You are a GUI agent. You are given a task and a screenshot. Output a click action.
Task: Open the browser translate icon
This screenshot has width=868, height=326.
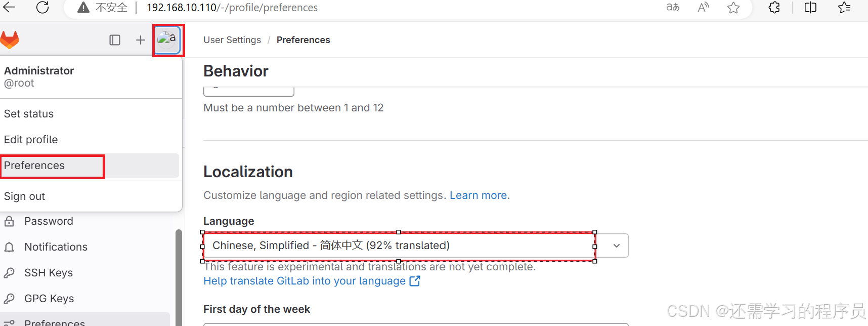[x=673, y=7]
